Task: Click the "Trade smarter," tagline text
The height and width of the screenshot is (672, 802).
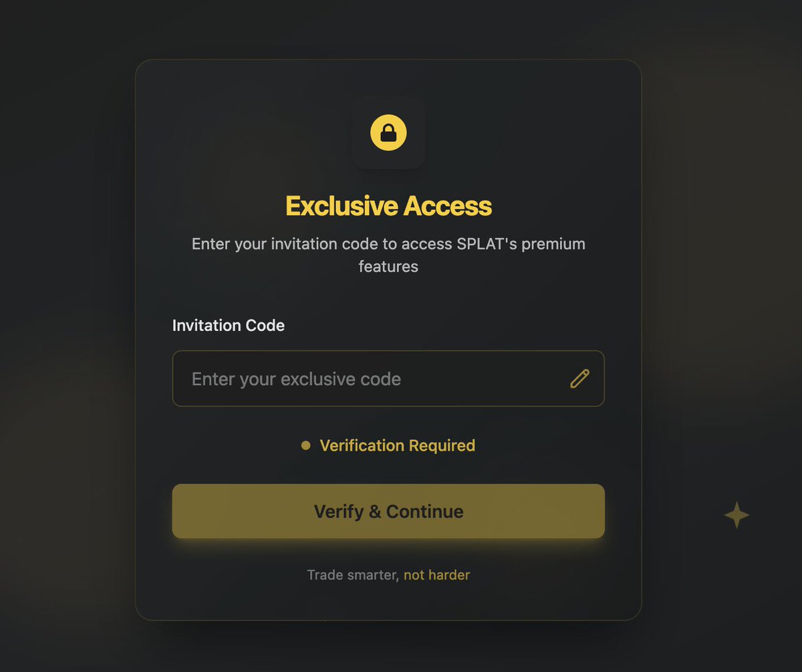Action: coord(354,575)
